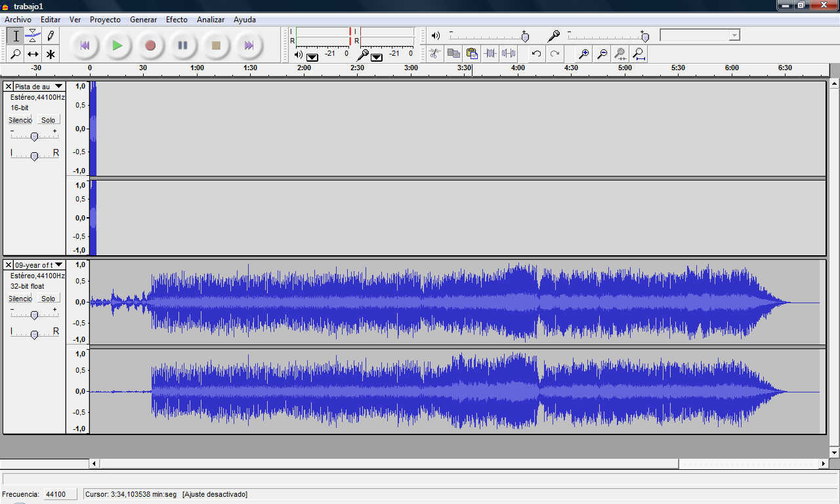Viewport: 840px width, 504px height.
Task: Click the 4:00 mark on the timeline ruler
Action: [x=518, y=68]
